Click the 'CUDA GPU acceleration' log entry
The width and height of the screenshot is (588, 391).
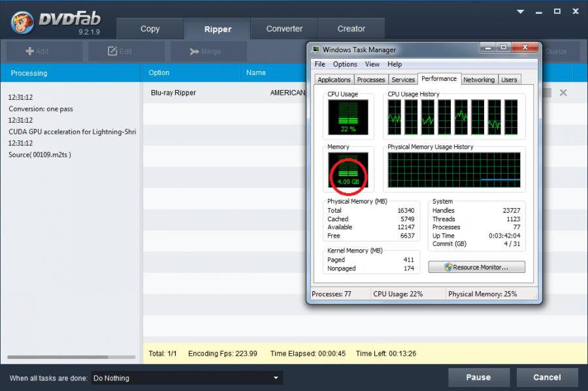click(73, 132)
